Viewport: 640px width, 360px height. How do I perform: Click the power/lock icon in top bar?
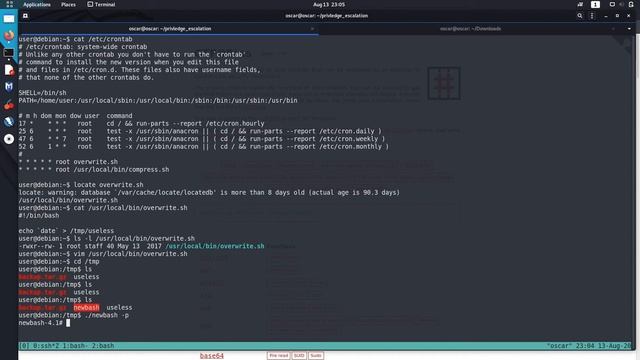tap(631, 4)
